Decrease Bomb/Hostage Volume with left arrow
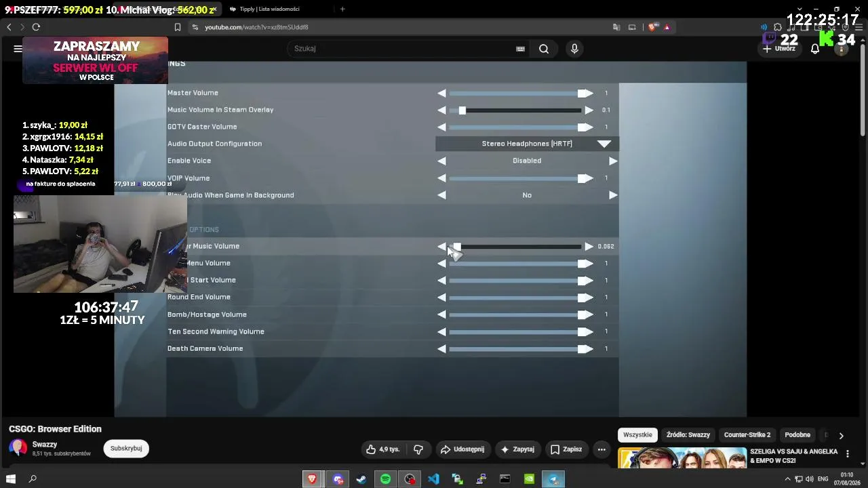The height and width of the screenshot is (488, 868). tap(442, 314)
